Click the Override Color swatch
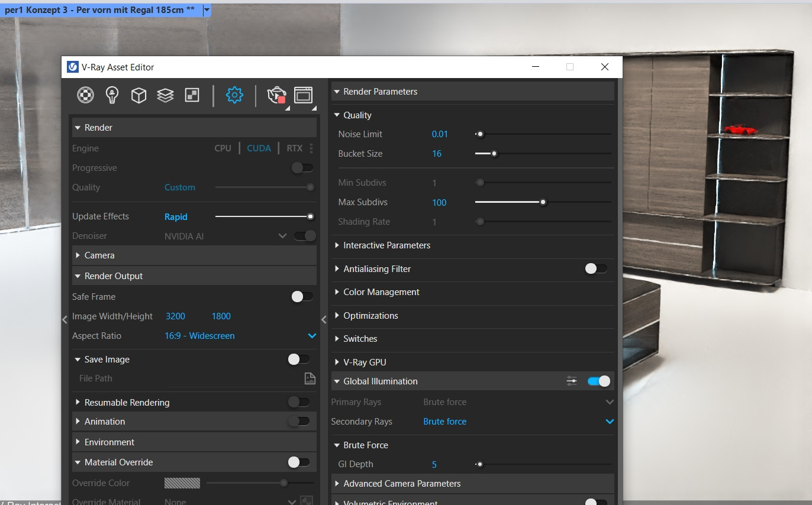The image size is (812, 505). [182, 483]
